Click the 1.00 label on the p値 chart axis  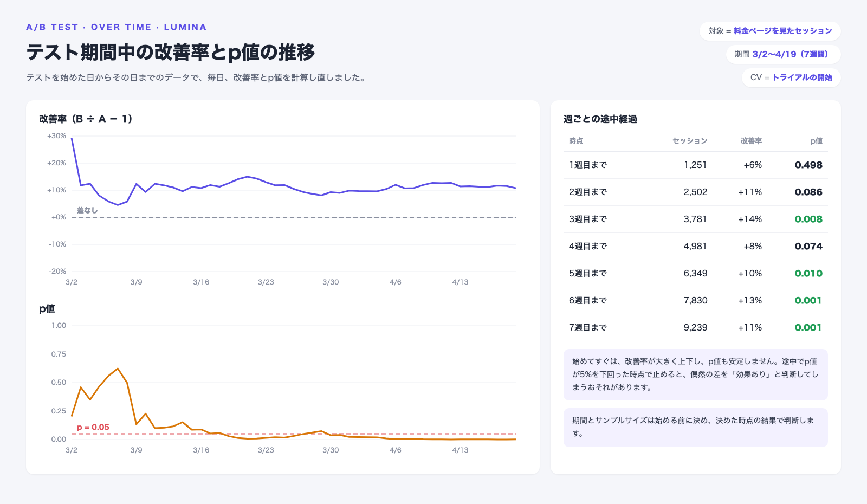59,326
